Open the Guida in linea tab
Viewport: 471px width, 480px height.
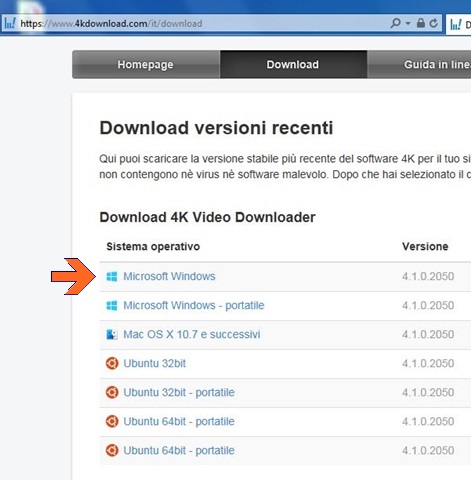419,64
